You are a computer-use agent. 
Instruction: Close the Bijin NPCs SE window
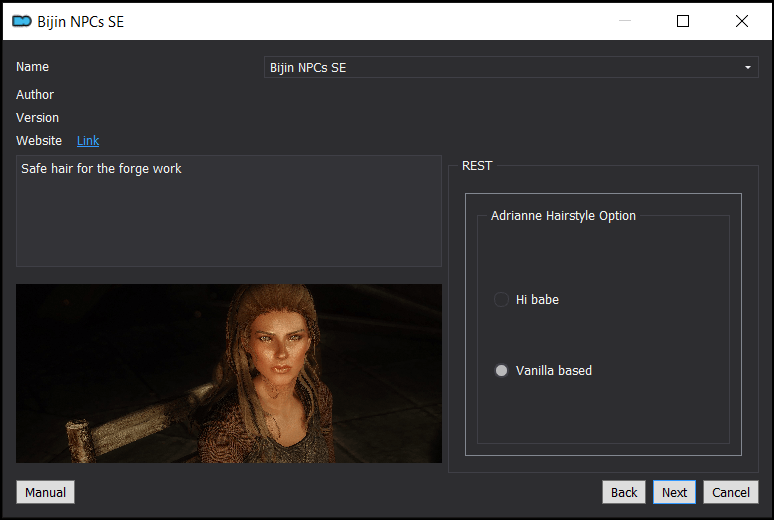[x=741, y=21]
